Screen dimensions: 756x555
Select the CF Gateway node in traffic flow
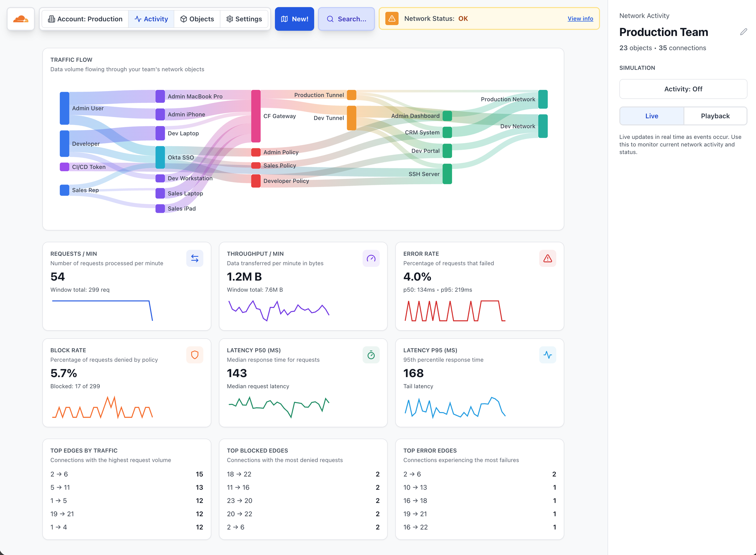pos(256,116)
